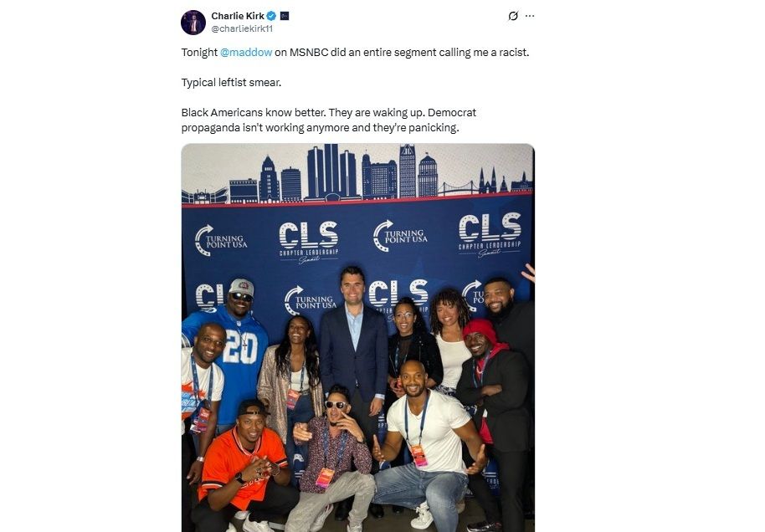Click the 'Black Americans know better' paragraph
The height and width of the screenshot is (532, 765).
tap(329, 120)
